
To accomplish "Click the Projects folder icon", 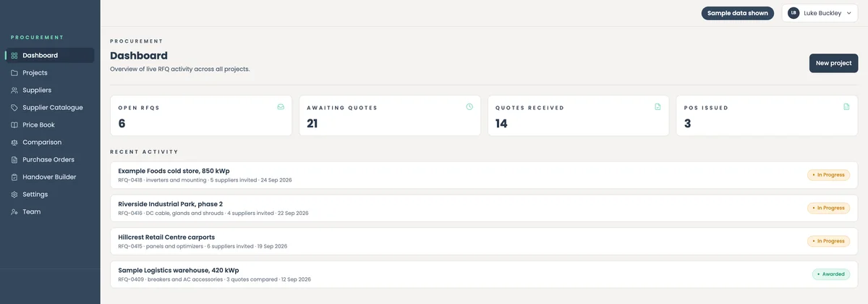I will [14, 73].
